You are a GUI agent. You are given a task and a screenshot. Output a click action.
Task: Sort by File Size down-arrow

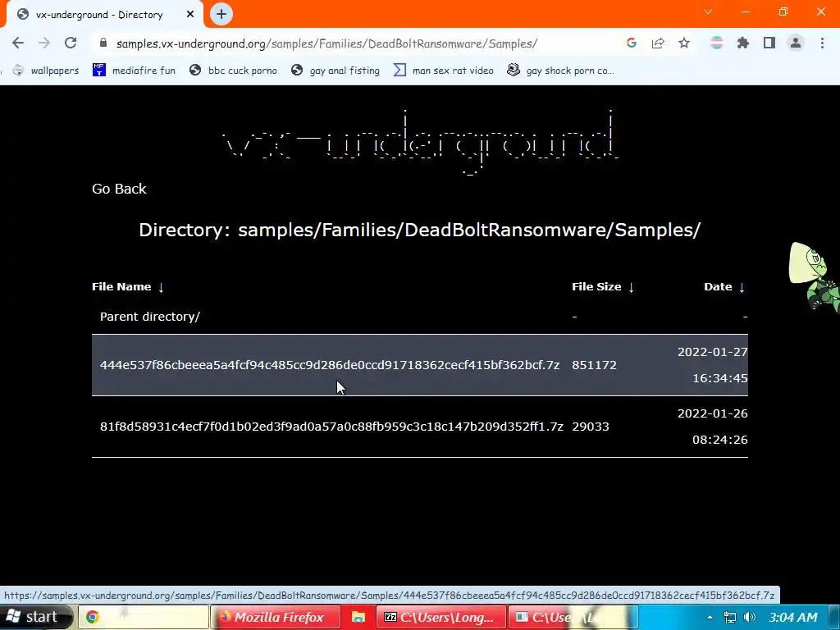pyautogui.click(x=631, y=287)
